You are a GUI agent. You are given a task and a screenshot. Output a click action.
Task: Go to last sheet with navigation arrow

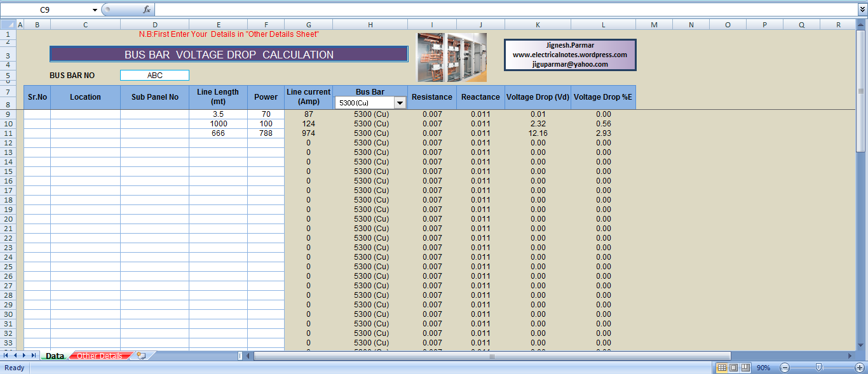click(x=34, y=356)
